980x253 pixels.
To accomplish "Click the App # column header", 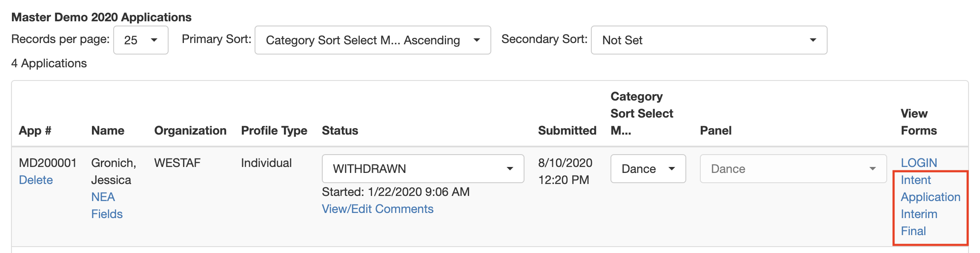I will pos(35,131).
